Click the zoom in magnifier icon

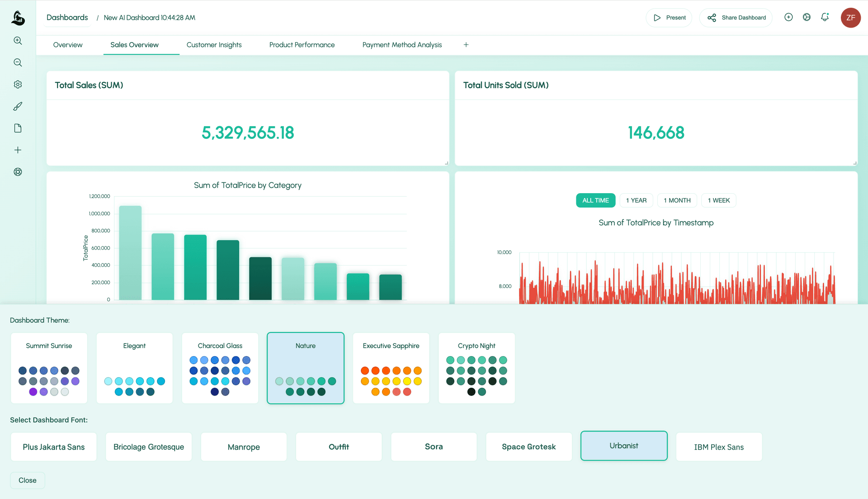tap(18, 41)
